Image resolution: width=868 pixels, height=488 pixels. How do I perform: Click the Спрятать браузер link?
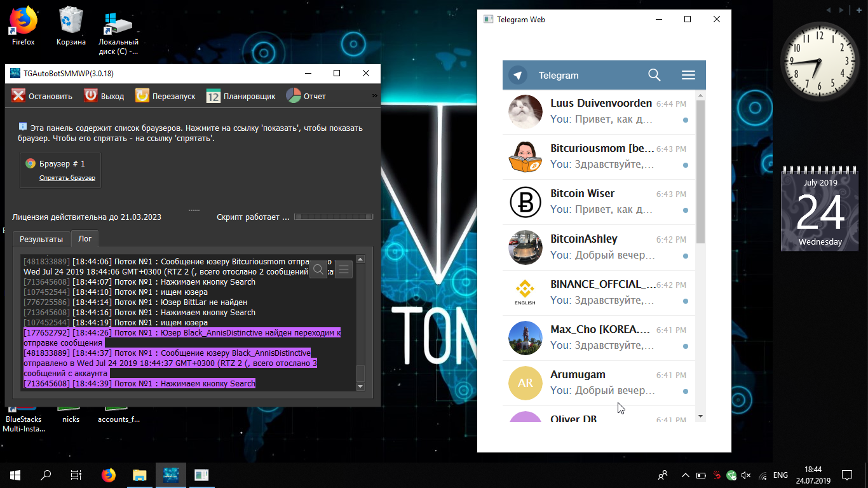pos(67,178)
